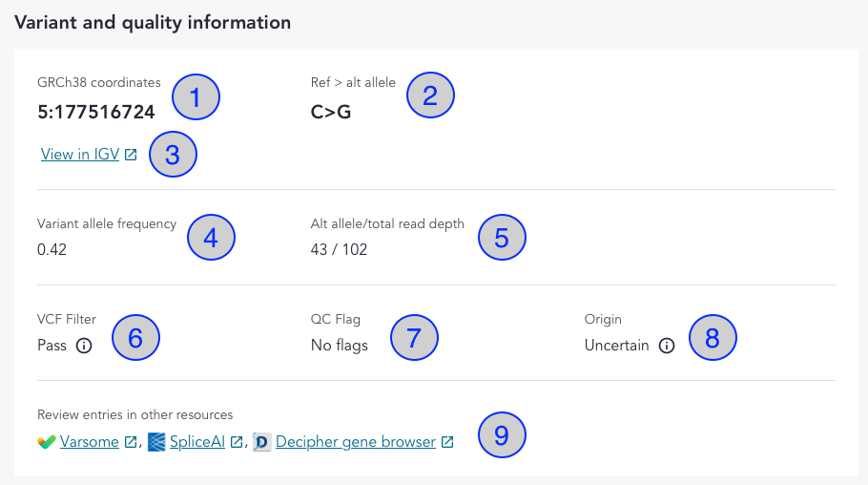Click the numbered marker 5 near read depth
The height and width of the screenshot is (485, 868).
pos(502,239)
